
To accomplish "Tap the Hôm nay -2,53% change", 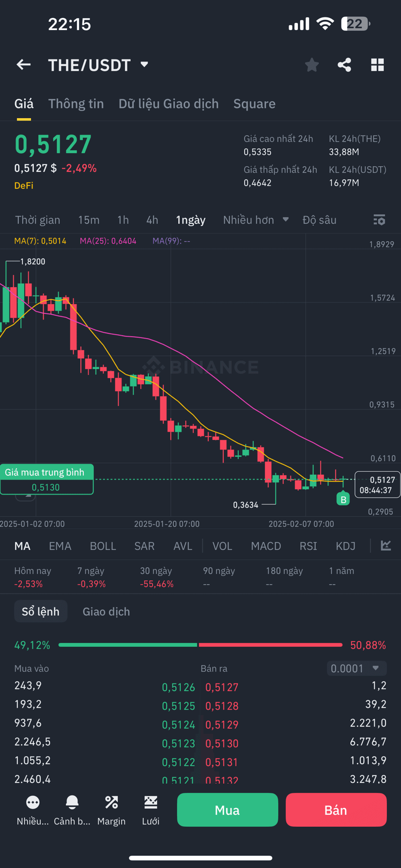I will click(32, 577).
